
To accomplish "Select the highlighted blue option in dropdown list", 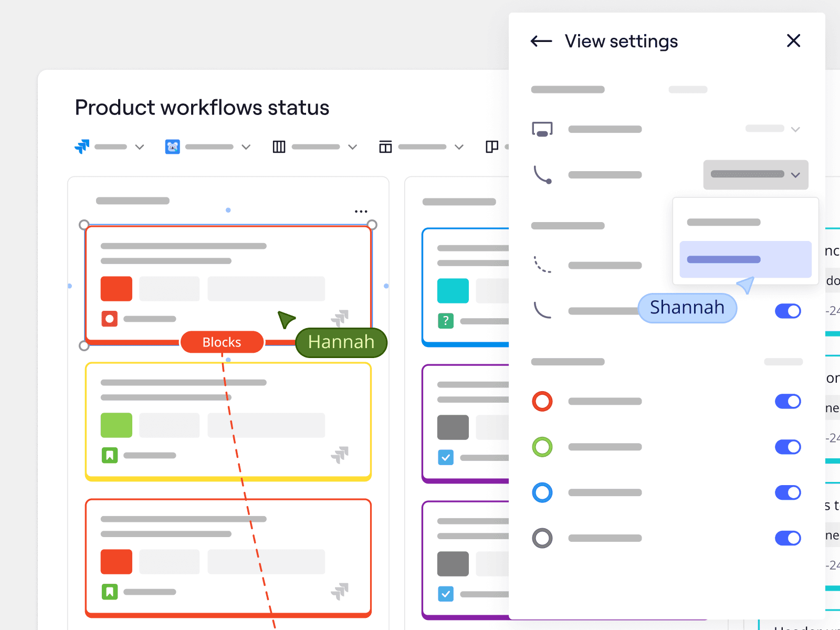I will (x=745, y=259).
